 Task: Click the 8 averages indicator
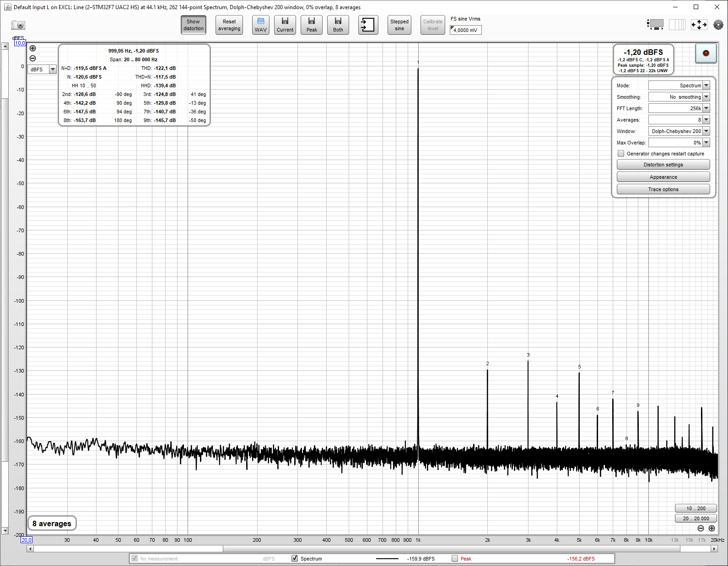52,523
